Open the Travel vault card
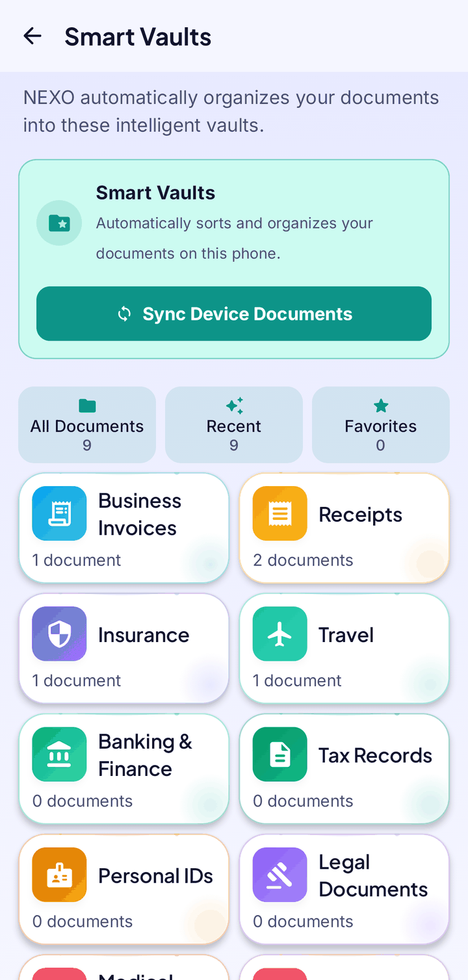 [x=344, y=649]
